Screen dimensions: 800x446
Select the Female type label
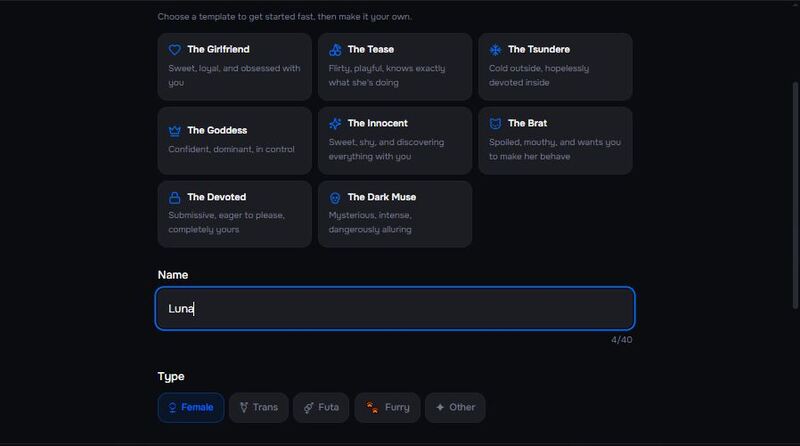click(197, 407)
